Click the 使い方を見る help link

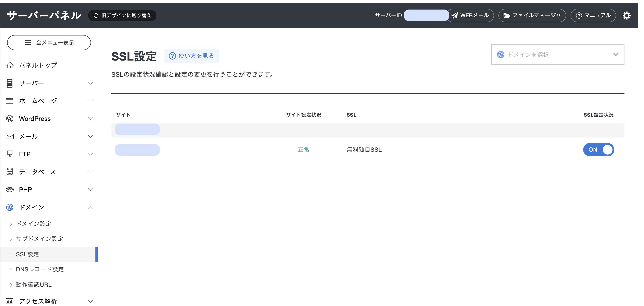click(192, 56)
